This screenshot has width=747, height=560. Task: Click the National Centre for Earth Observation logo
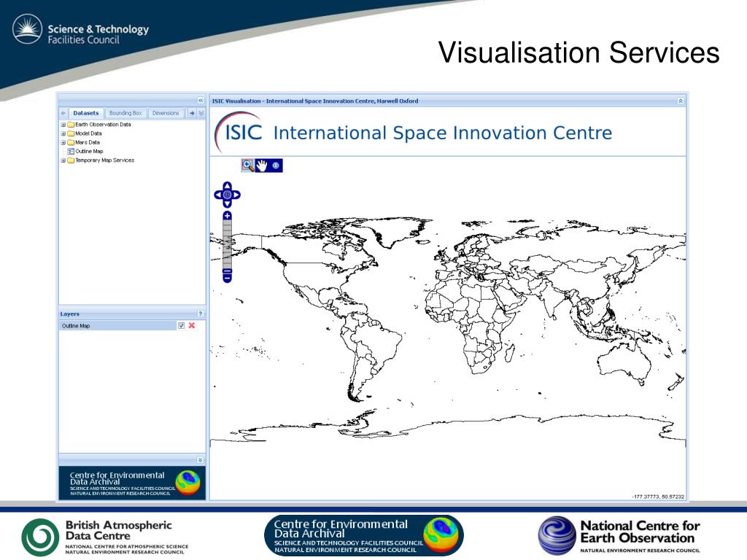[x=619, y=536]
